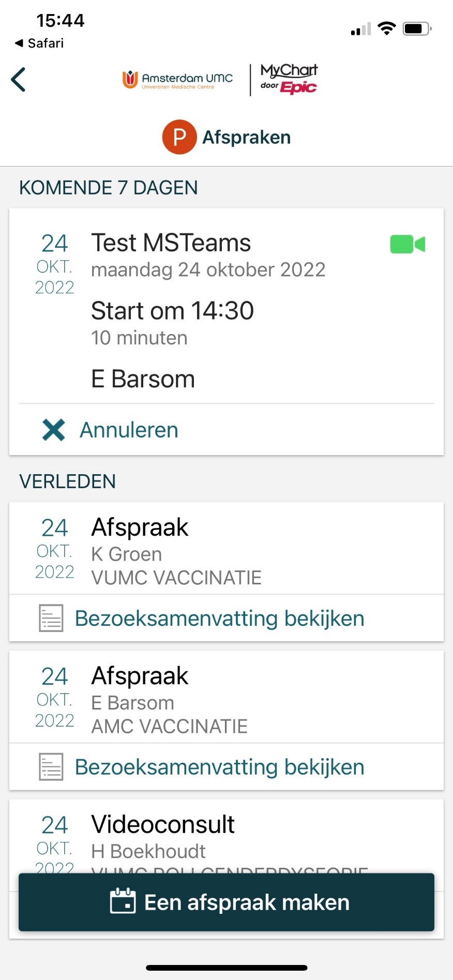Tap the back arrow chevron

point(19,80)
